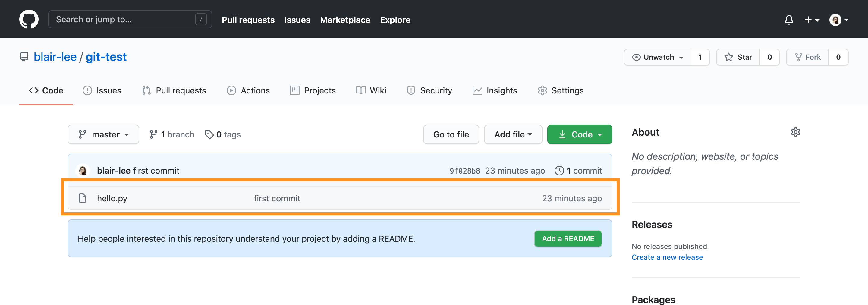
Task: Open the Create a new release link
Action: click(667, 257)
